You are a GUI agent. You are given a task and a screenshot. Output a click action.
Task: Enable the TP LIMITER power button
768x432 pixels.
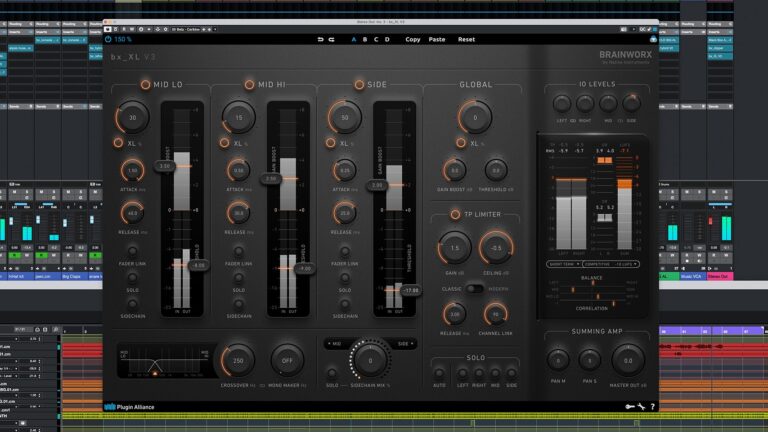455,214
